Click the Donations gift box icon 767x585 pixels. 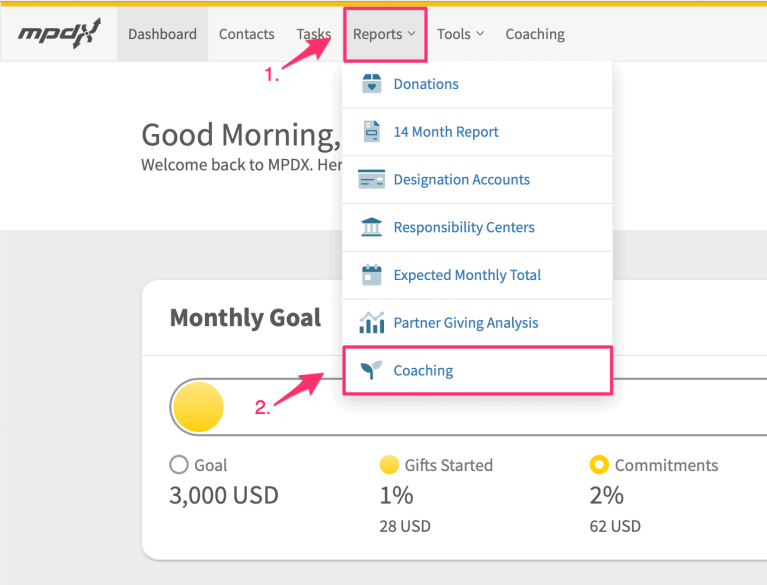click(372, 84)
